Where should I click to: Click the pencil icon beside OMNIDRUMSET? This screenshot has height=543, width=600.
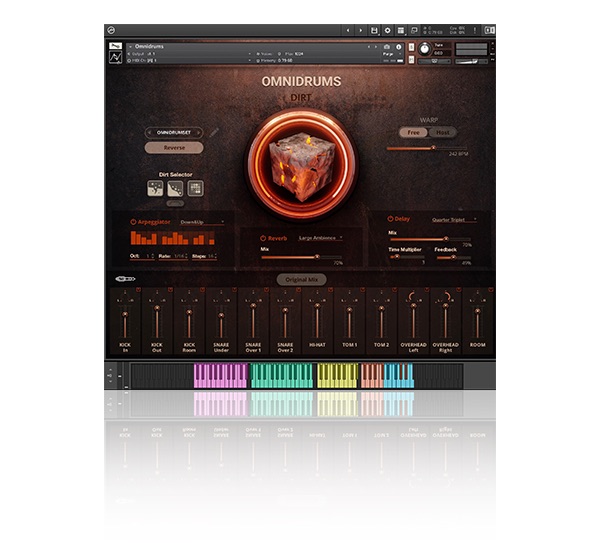[x=214, y=131]
